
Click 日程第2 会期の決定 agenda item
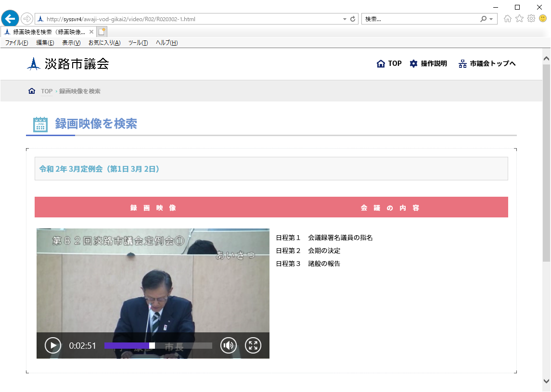[x=308, y=251]
